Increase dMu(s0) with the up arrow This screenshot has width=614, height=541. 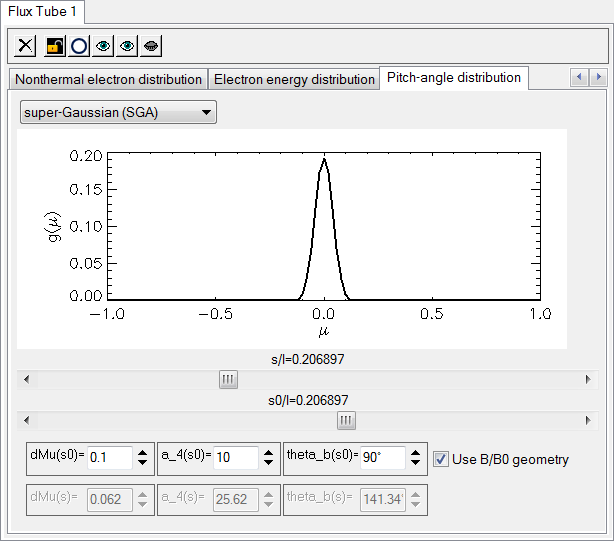point(143,453)
